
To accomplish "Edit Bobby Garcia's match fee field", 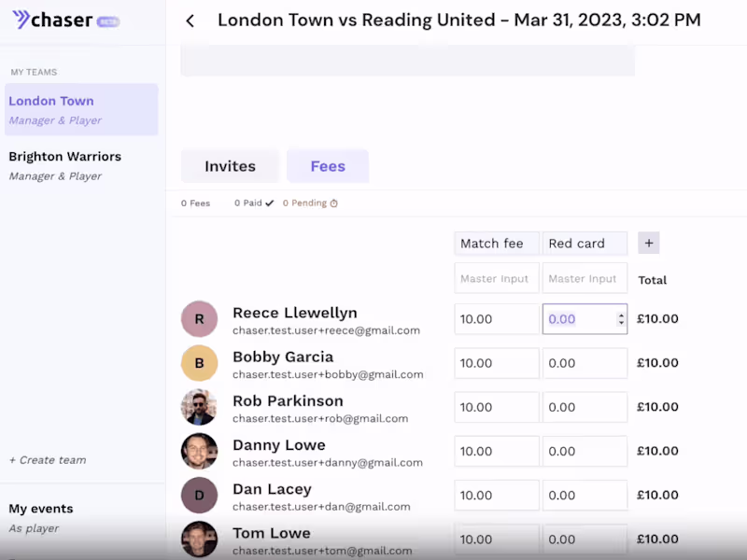I will (x=497, y=363).
